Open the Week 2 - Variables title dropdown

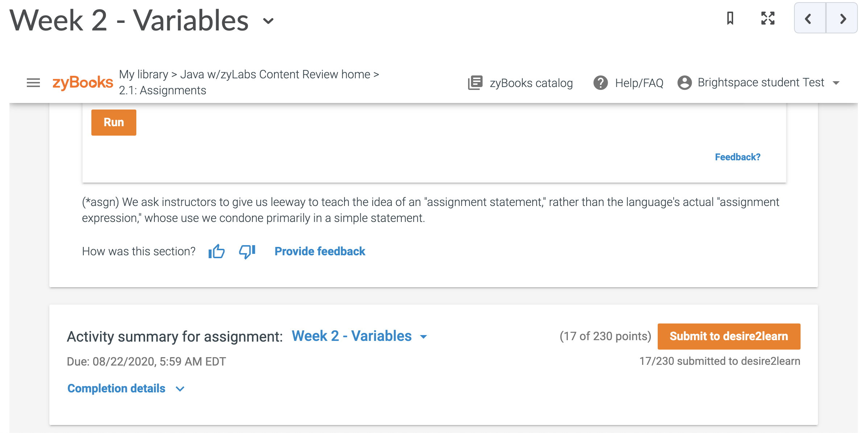click(x=268, y=21)
